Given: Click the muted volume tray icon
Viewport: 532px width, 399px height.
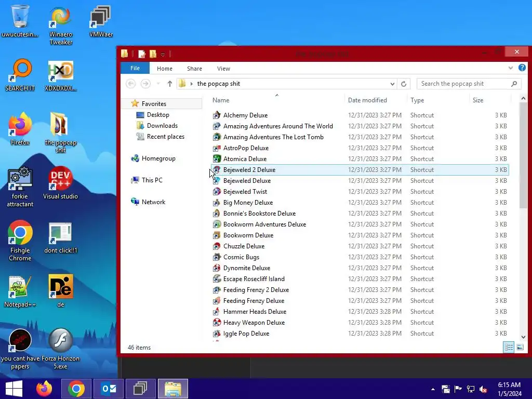Looking at the screenshot, I should pos(483,389).
